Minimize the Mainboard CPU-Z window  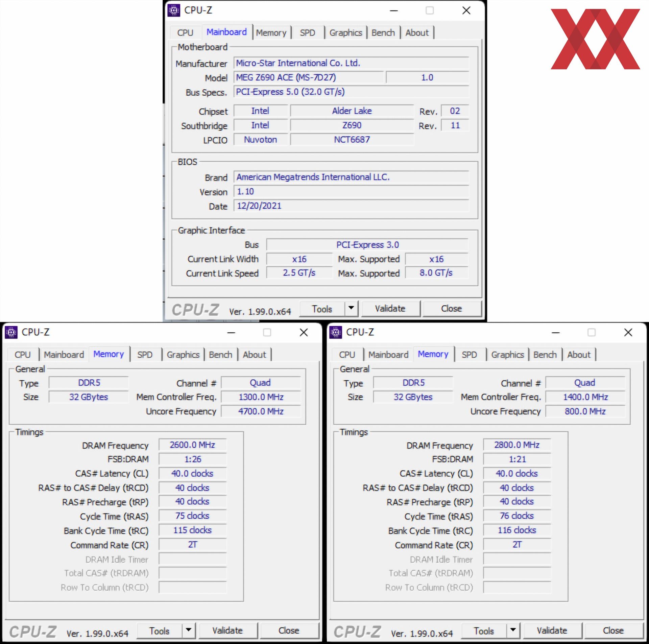[394, 11]
